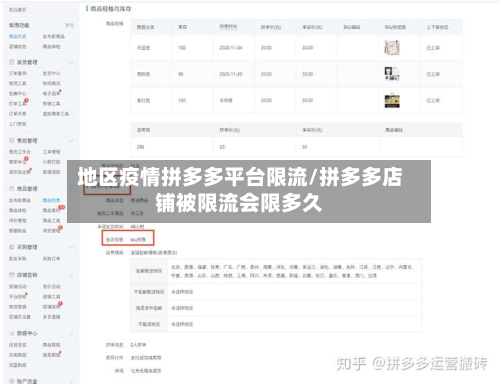Open 竞价活动 in sidebar
500x384 pixels.
(51, 287)
